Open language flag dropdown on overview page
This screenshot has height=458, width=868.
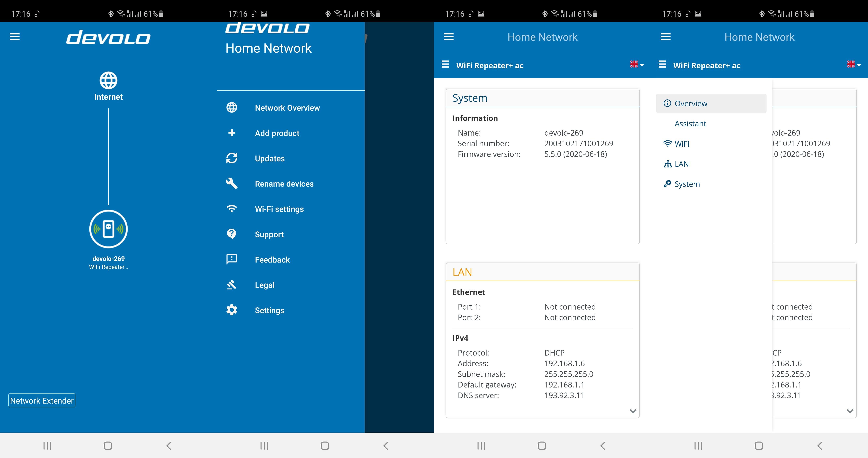pyautogui.click(x=637, y=64)
